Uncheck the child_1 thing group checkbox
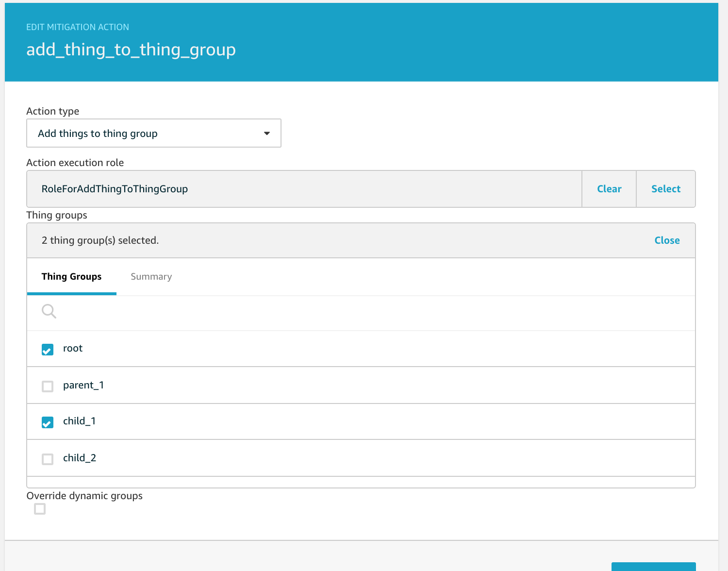Screen dimensions: 728x571 pos(48,422)
